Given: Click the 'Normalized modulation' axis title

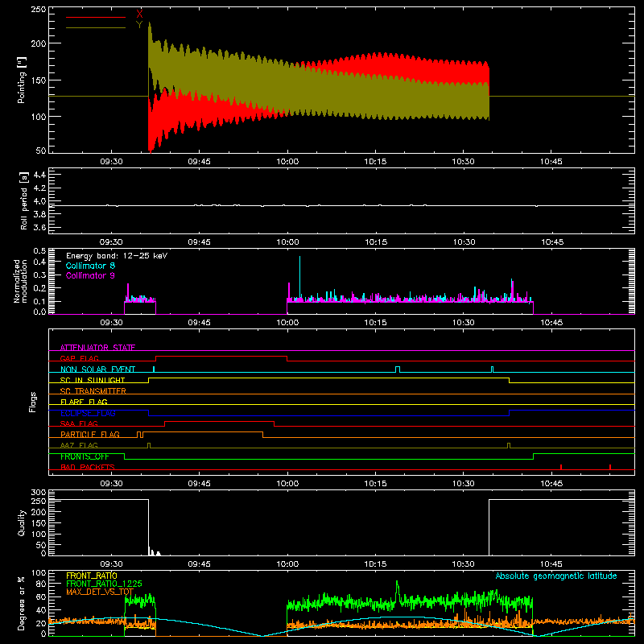Looking at the screenshot, I should click(x=20, y=281).
